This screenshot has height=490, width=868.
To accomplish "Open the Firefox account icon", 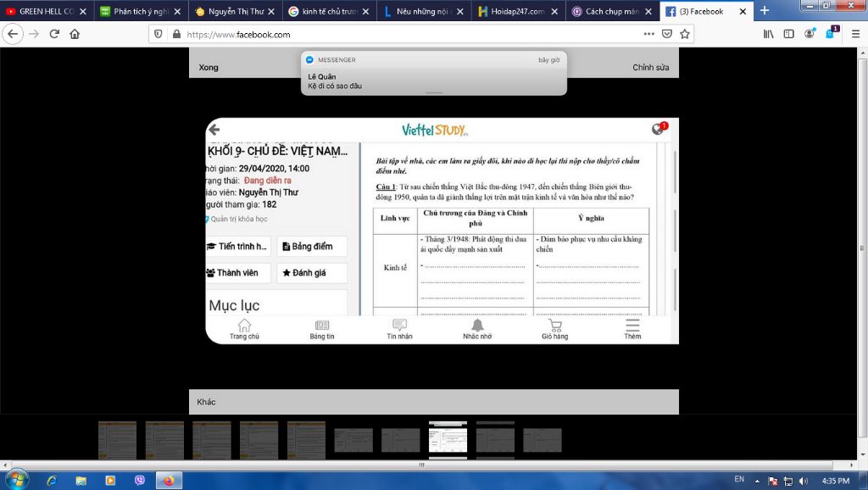I will (x=810, y=34).
